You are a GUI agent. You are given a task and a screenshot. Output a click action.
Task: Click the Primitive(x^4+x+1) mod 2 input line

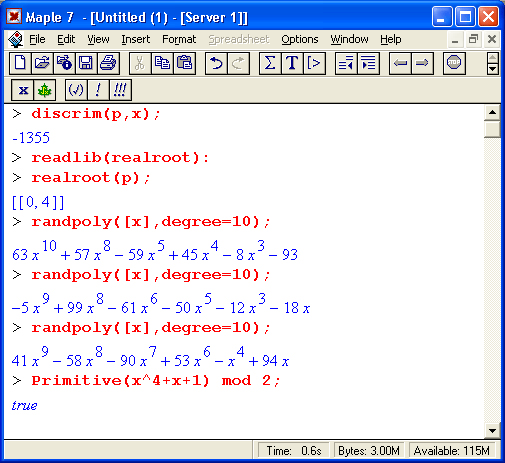pos(156,381)
